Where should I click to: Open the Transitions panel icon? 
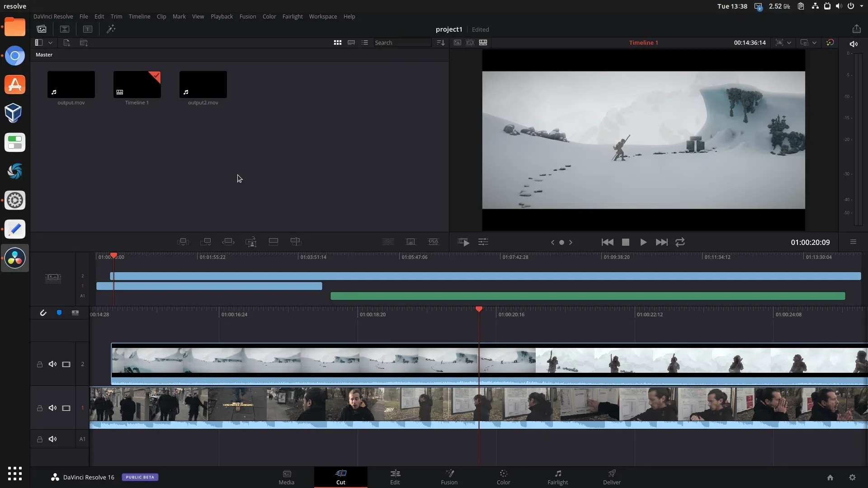[65, 29]
